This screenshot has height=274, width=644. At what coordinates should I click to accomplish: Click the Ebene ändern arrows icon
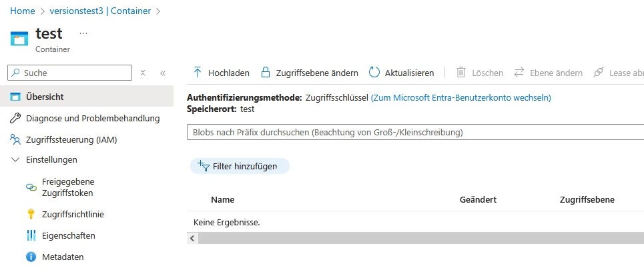[518, 73]
